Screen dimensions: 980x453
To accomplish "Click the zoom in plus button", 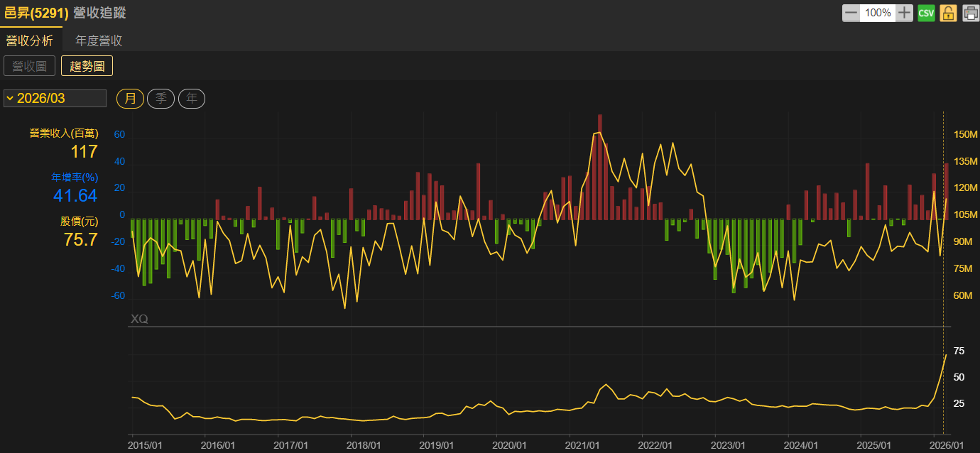I will tap(904, 13).
